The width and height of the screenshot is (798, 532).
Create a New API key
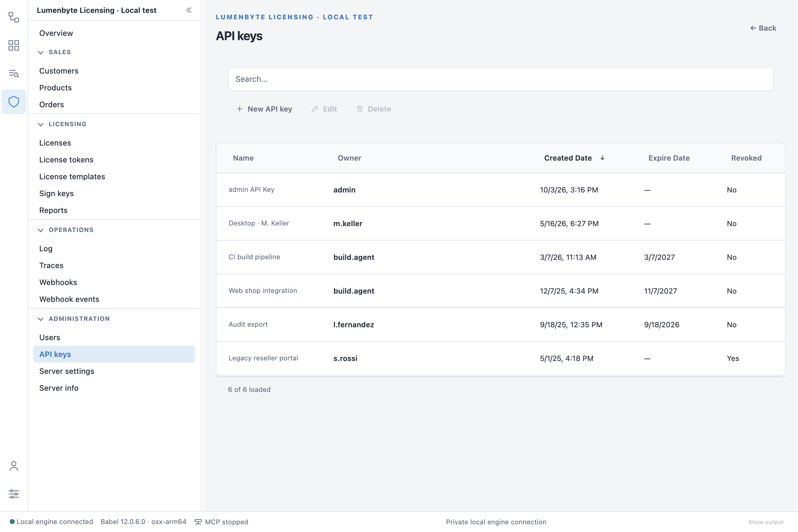(x=264, y=109)
